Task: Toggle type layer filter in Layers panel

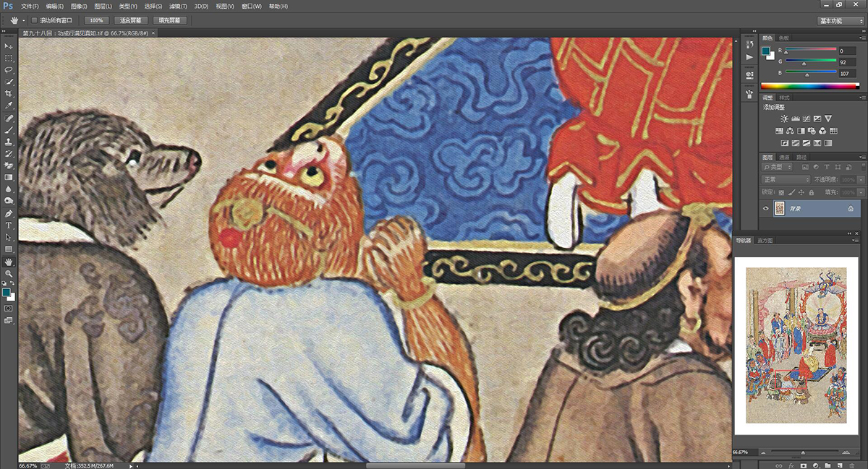Action: click(x=825, y=167)
